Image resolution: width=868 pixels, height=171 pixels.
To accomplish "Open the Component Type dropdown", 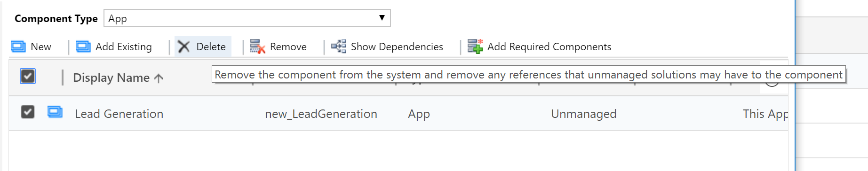I will tap(247, 18).
